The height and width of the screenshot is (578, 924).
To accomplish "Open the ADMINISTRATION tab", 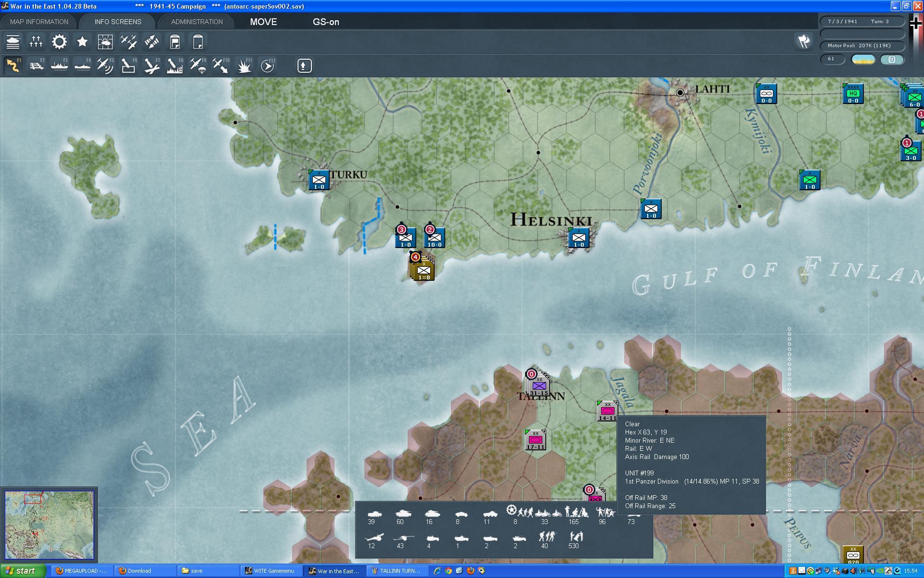I will tap(197, 22).
